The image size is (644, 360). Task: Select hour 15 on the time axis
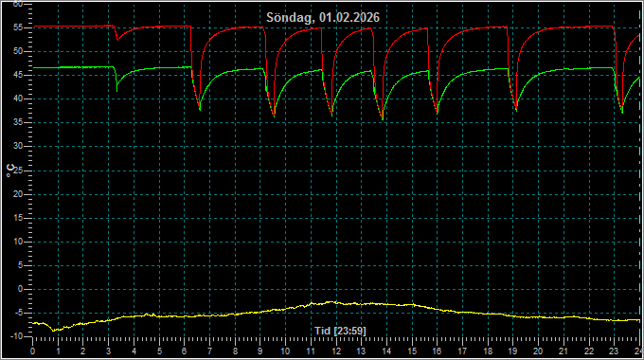tap(412, 351)
